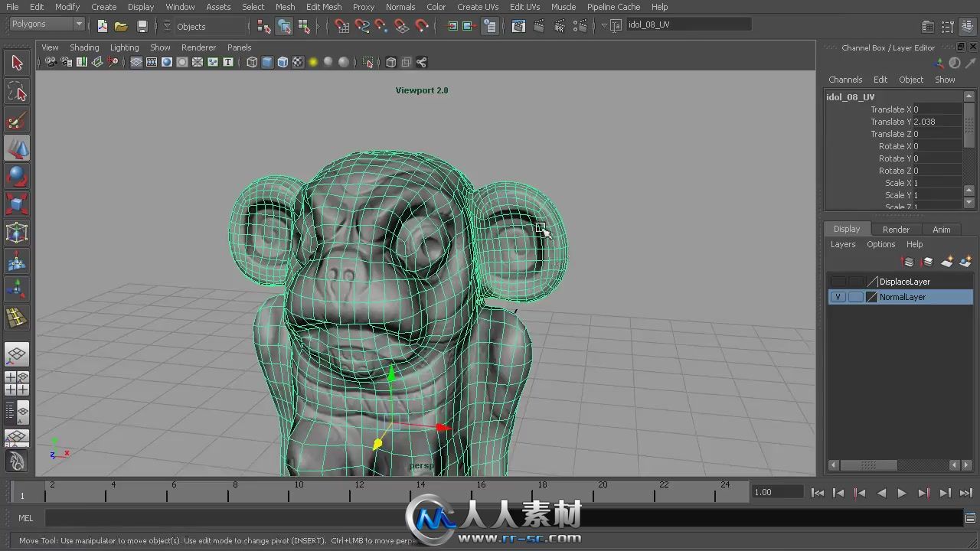
Task: Open the Polygons menu set dropdown
Action: click(x=47, y=24)
